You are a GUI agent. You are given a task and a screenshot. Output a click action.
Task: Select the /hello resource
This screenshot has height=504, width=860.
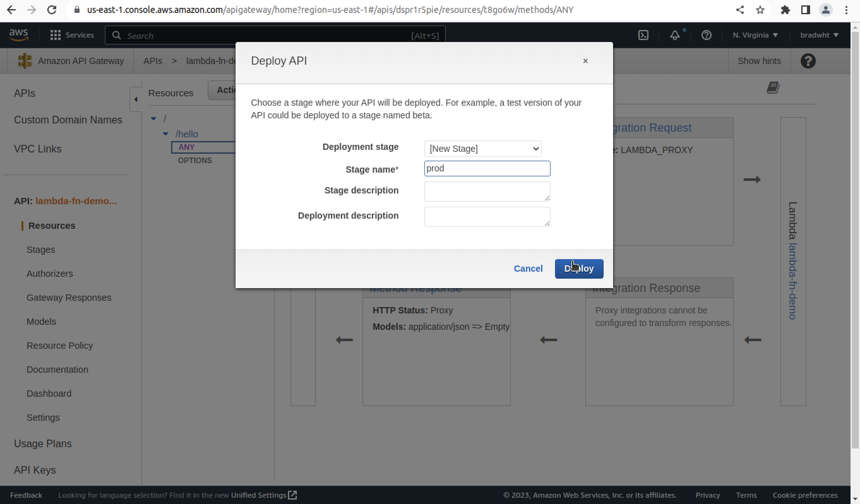tap(186, 134)
